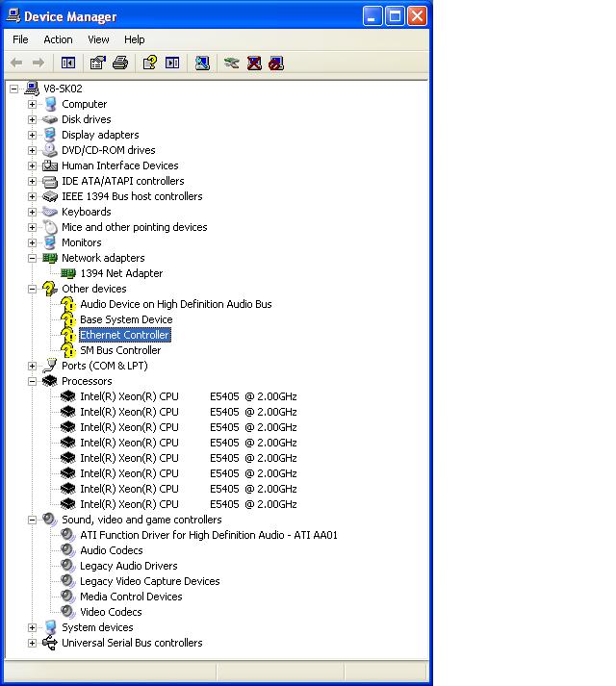Expand the Display adapters node

[x=32, y=135]
